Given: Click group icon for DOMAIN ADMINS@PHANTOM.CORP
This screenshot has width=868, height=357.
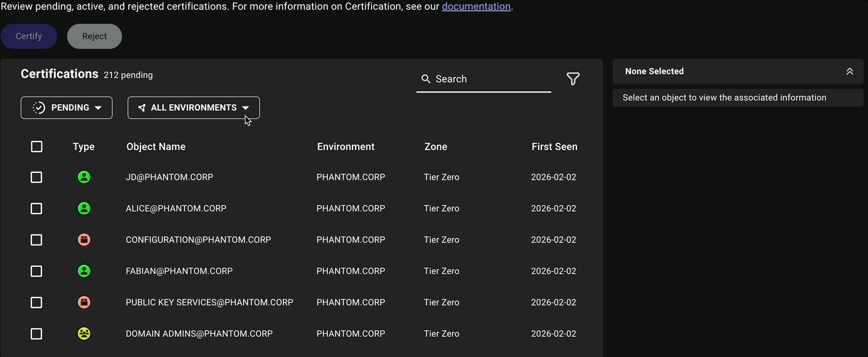Looking at the screenshot, I should pyautogui.click(x=84, y=334).
